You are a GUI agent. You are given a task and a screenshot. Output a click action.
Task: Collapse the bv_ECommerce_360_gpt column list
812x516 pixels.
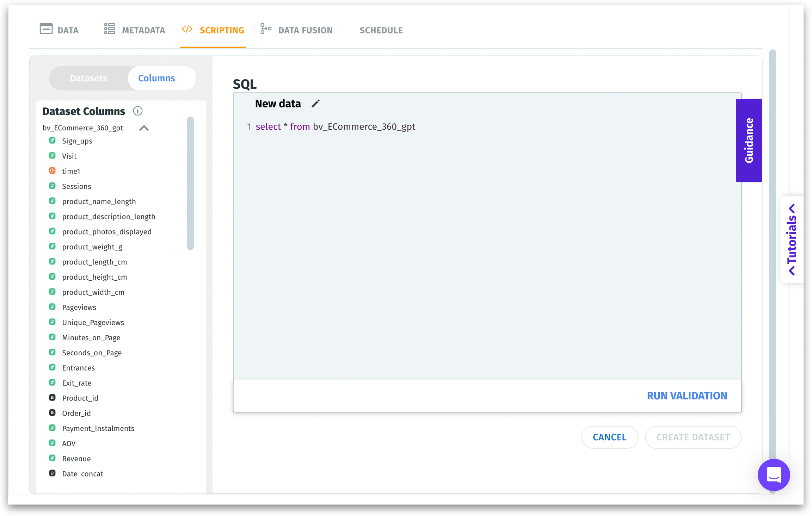144,128
